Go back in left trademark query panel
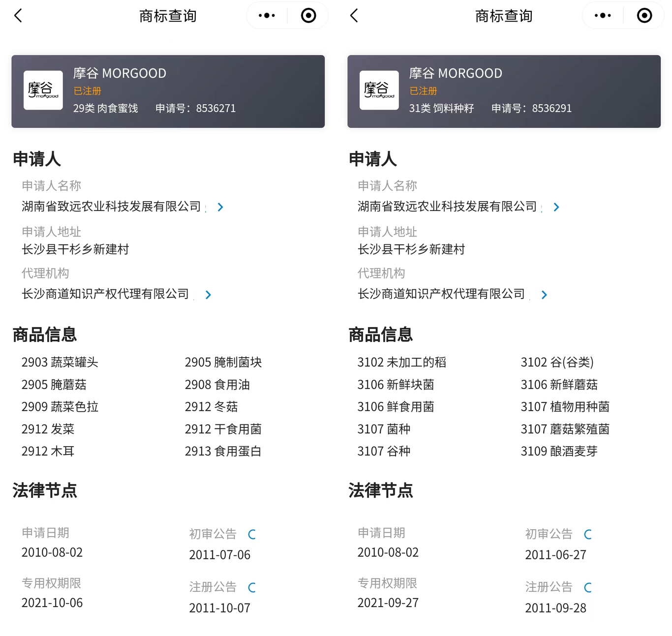672x636 pixels. point(18,16)
